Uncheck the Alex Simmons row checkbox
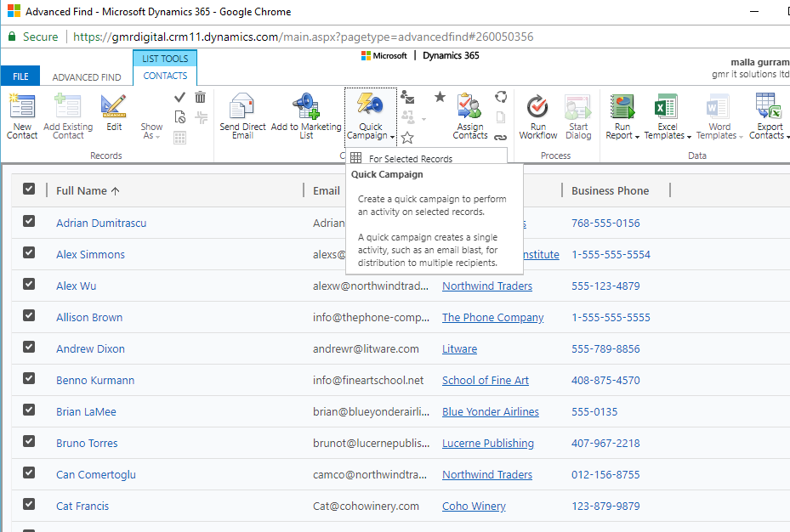 coord(29,252)
